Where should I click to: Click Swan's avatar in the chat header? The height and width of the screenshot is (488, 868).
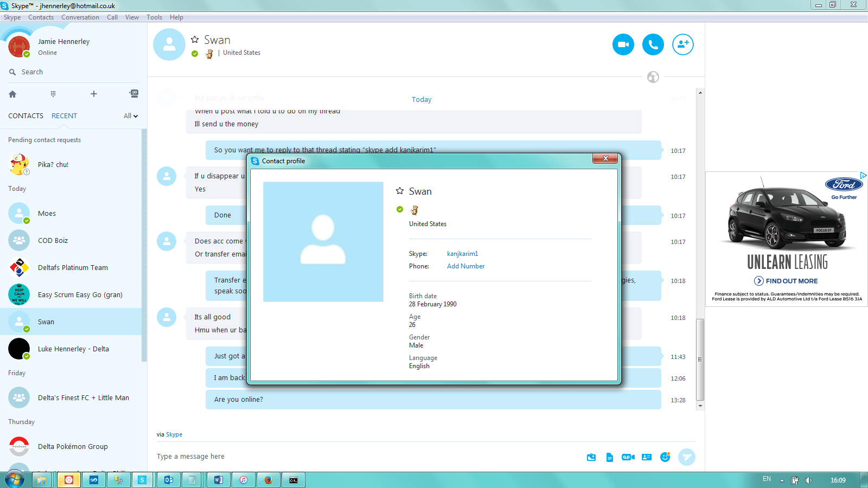pos(169,44)
